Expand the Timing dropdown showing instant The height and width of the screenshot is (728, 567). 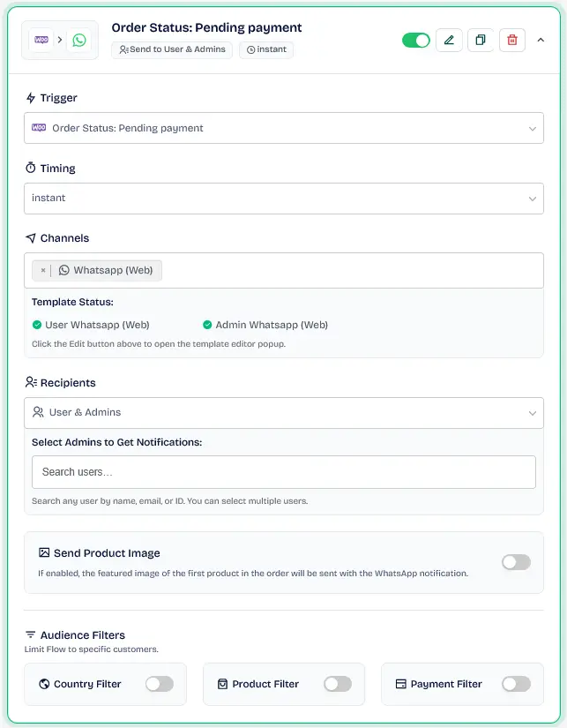[284, 199]
